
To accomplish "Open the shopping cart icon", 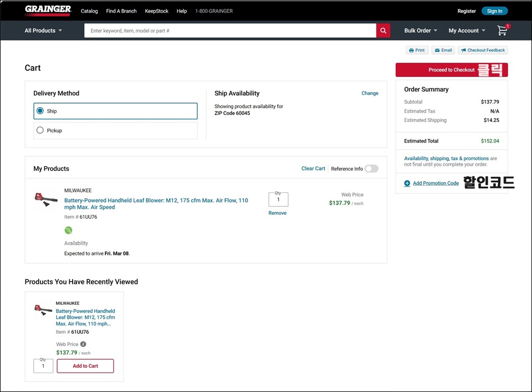I will pyautogui.click(x=503, y=30).
